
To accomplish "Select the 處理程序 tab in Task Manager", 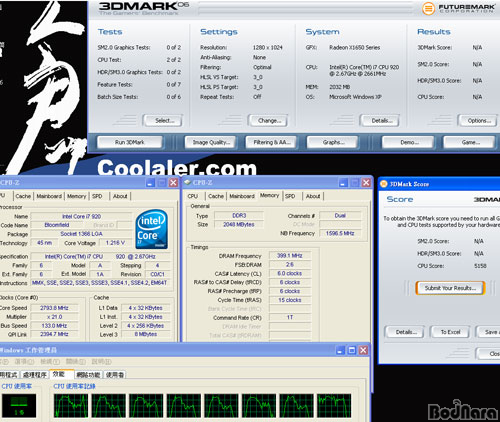I will pos(35,375).
